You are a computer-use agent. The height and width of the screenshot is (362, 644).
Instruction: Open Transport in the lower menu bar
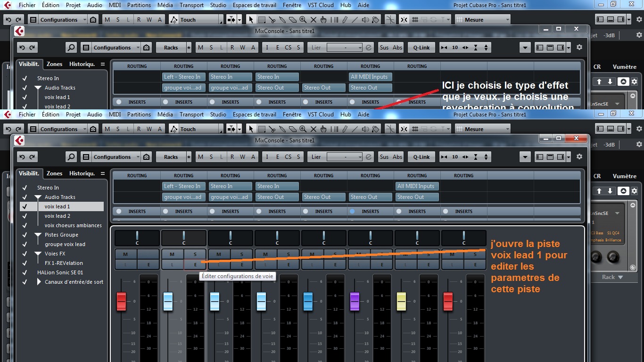tap(191, 115)
